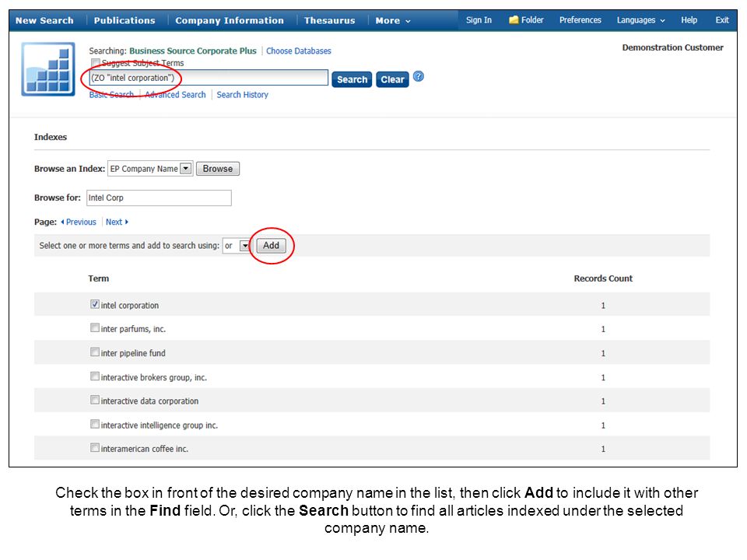Click the blue Search button
The image size is (747, 560).
coord(352,79)
